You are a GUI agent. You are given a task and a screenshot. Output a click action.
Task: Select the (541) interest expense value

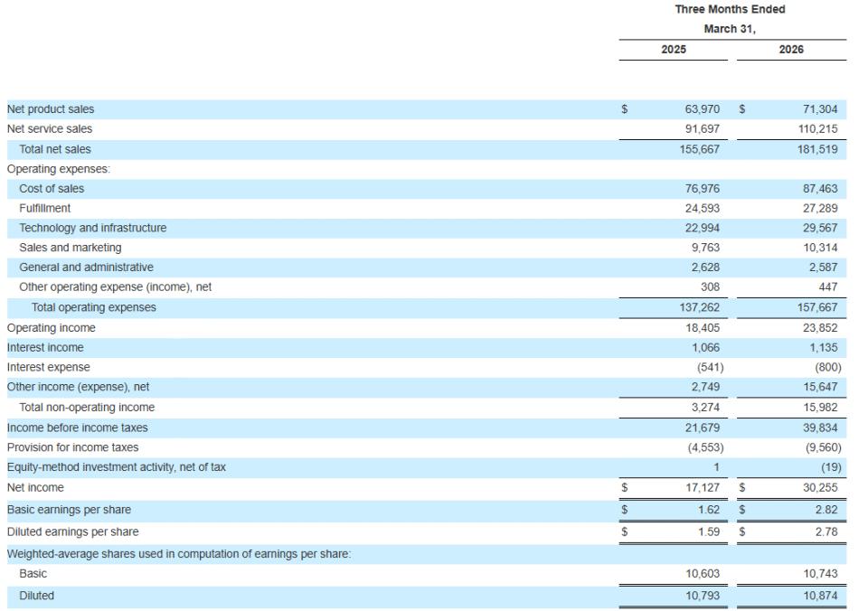tap(711, 367)
